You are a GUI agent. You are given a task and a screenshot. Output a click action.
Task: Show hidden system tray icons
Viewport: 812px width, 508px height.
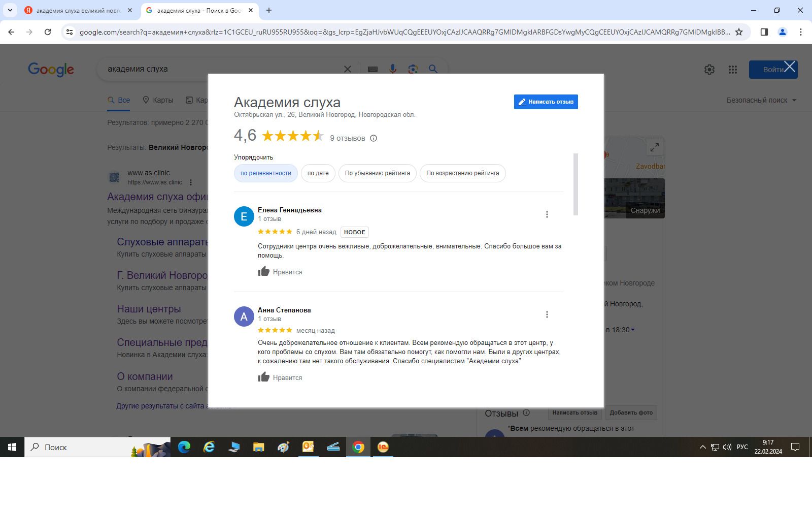tap(702, 447)
